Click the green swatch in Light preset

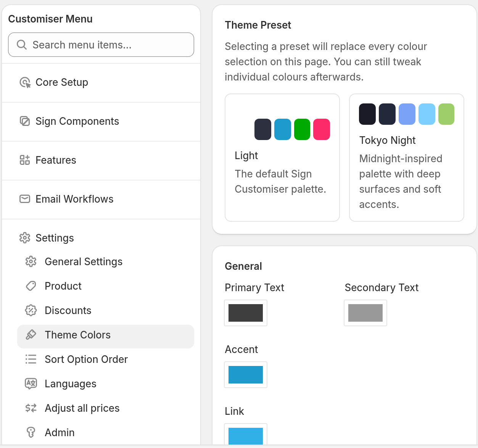(302, 129)
